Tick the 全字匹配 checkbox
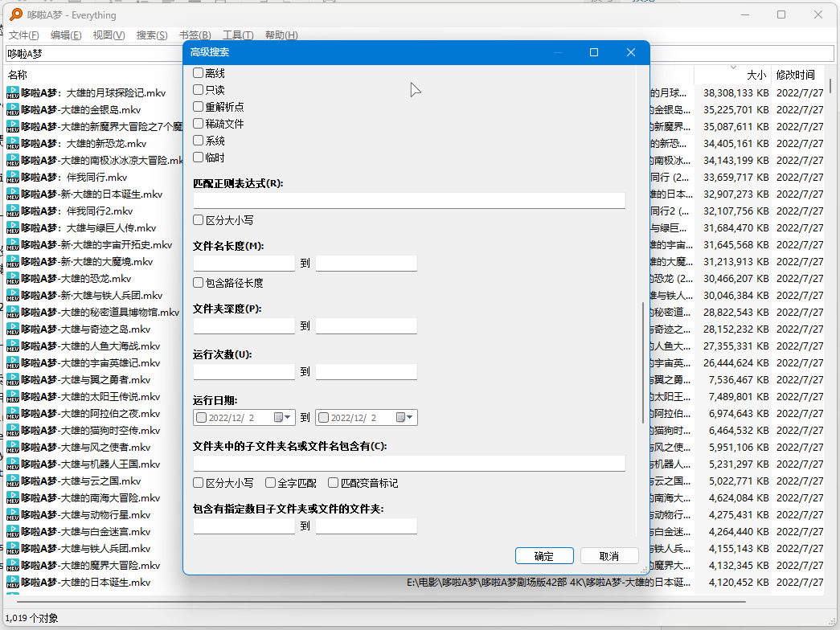 [x=271, y=483]
